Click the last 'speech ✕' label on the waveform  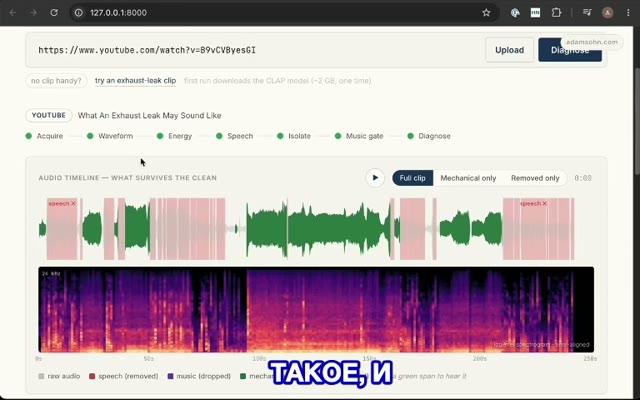533,203
